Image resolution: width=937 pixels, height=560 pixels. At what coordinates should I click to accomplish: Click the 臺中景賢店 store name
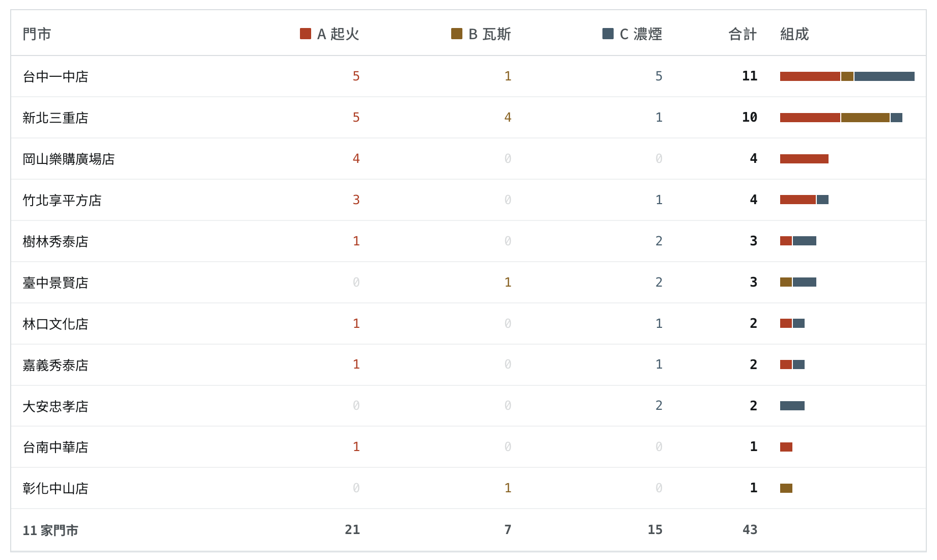coord(56,283)
